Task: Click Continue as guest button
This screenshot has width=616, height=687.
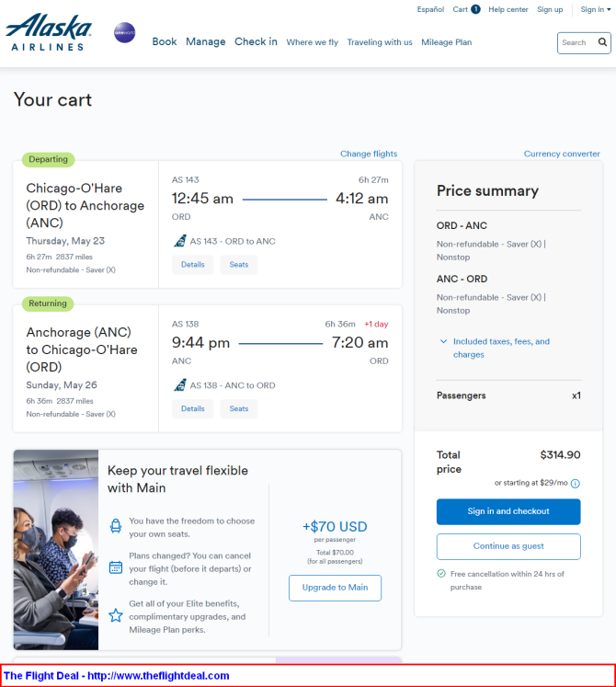Action: [508, 546]
